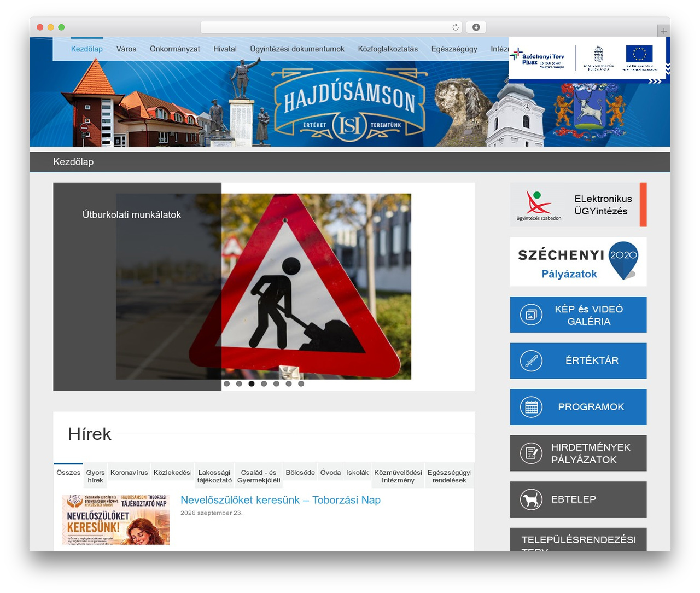This screenshot has height=593, width=700.
Task: Select the second slider dot
Action: pyautogui.click(x=239, y=383)
